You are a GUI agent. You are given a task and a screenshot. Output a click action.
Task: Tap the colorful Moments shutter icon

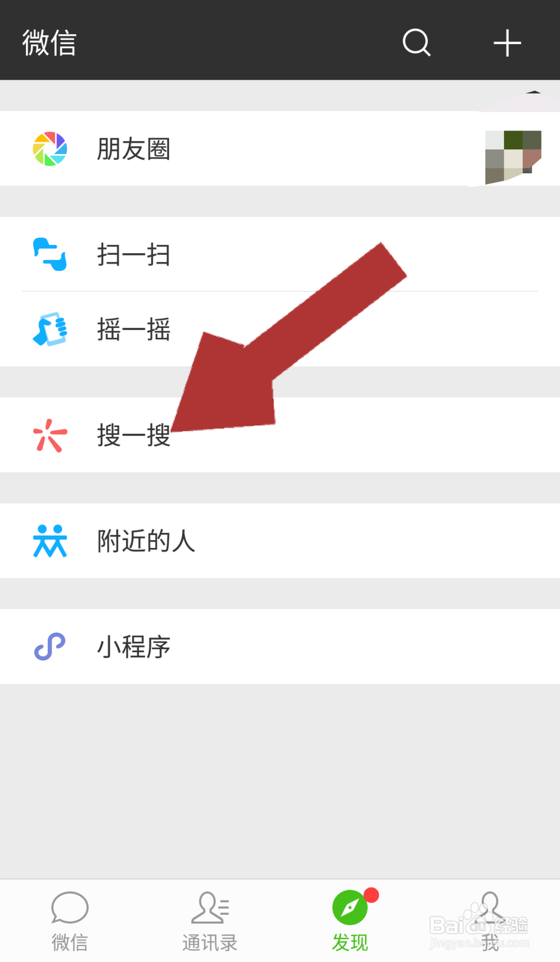(50, 149)
